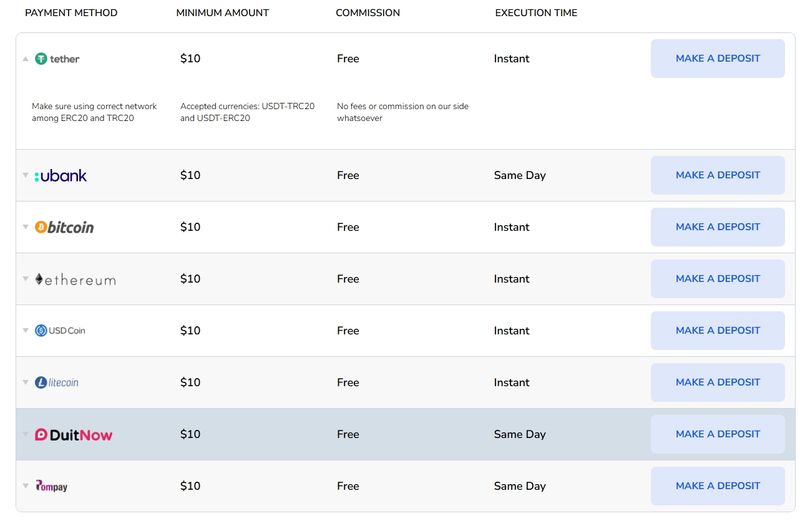Click the Instant execution time for Ethereum

(x=512, y=279)
